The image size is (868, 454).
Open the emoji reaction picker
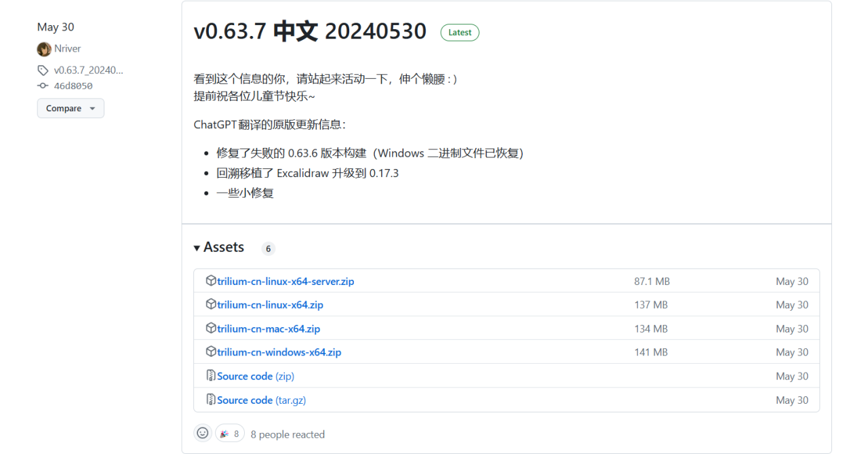point(202,432)
